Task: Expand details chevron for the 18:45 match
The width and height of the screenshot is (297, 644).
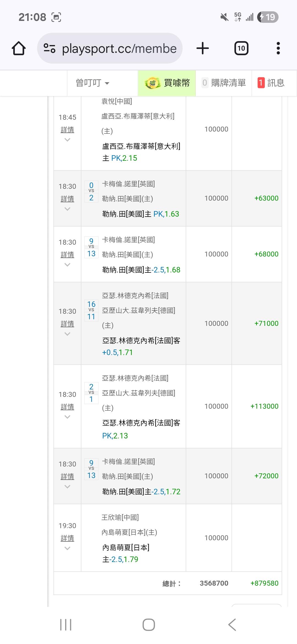Action: (x=67, y=140)
